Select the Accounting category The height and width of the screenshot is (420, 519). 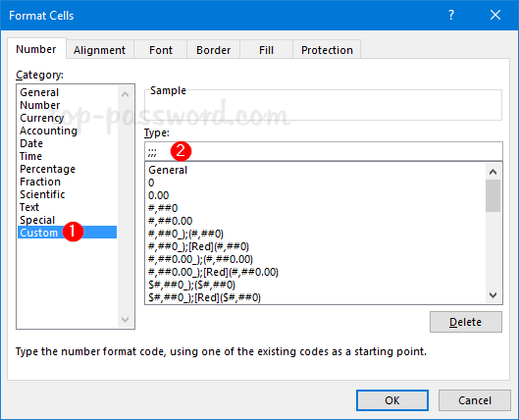click(48, 131)
